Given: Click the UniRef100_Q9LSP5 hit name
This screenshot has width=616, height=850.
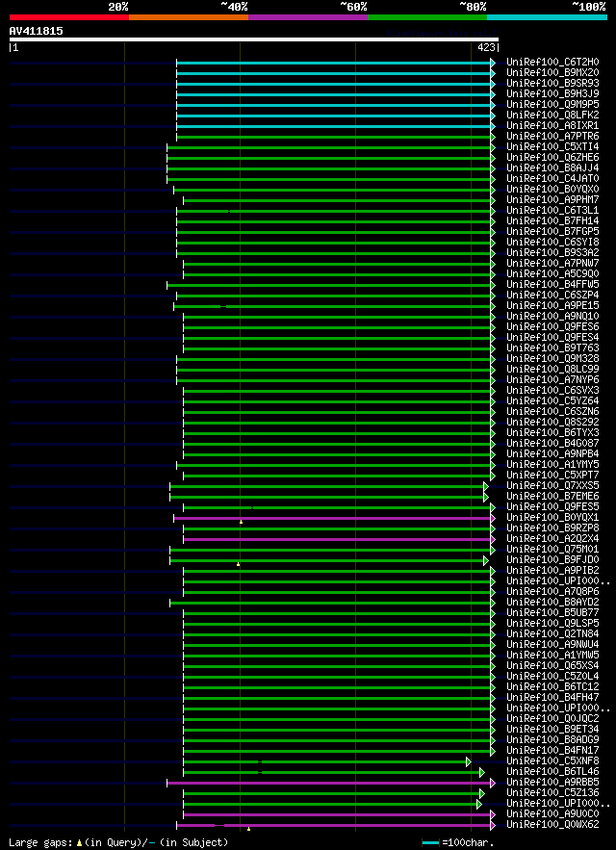Looking at the screenshot, I should [x=552, y=624].
